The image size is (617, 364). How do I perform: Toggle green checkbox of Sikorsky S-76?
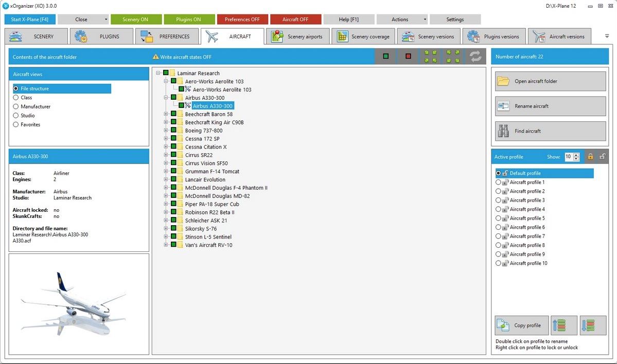coord(173,228)
